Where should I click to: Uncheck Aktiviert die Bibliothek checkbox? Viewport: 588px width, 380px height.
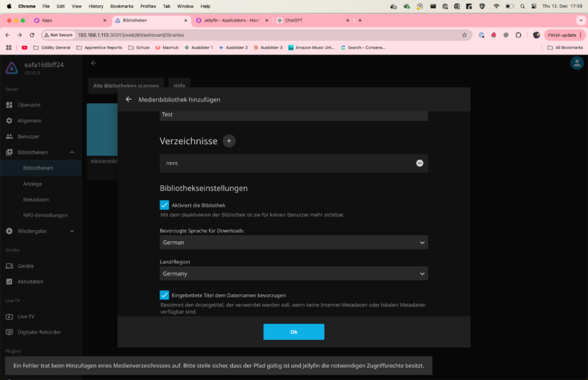click(165, 205)
